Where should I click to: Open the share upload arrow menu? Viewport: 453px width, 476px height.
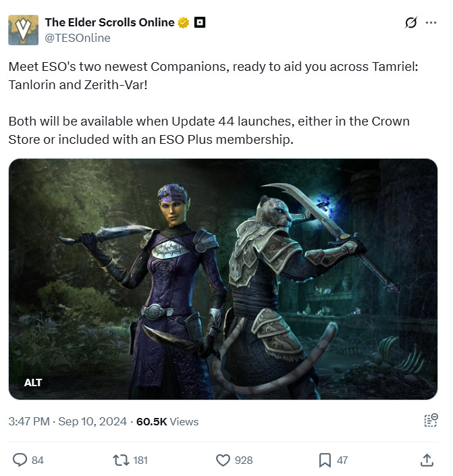tap(427, 460)
